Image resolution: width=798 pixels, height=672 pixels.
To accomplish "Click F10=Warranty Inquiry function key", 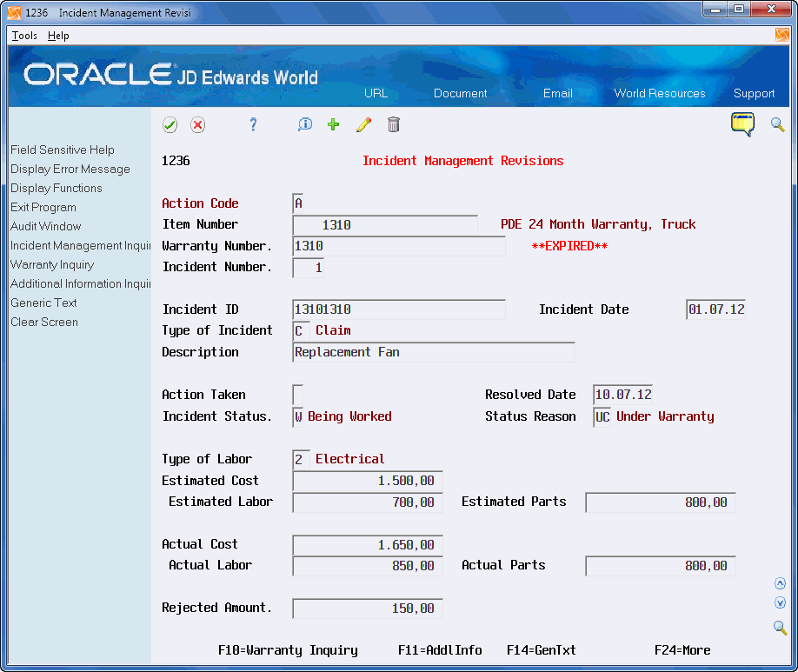I will [288, 650].
